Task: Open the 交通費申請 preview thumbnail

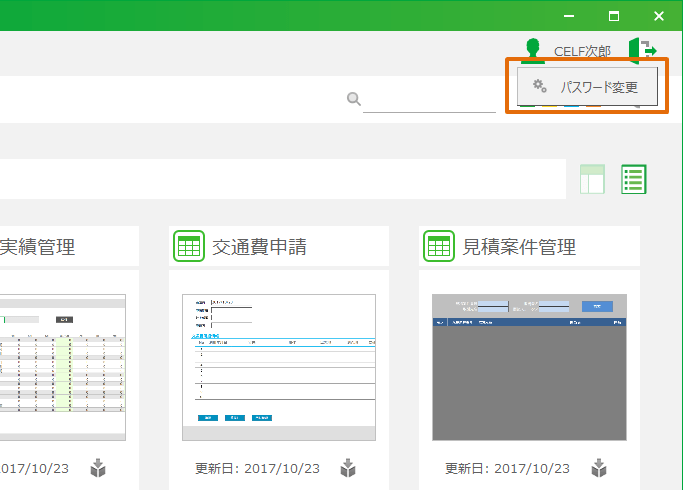Action: tap(279, 367)
